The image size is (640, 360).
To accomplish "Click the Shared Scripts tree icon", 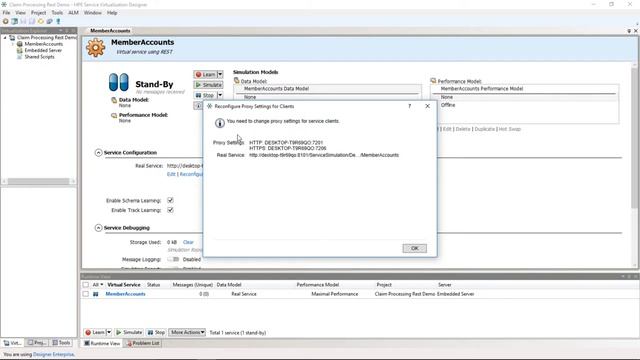I will pyautogui.click(x=19, y=57).
